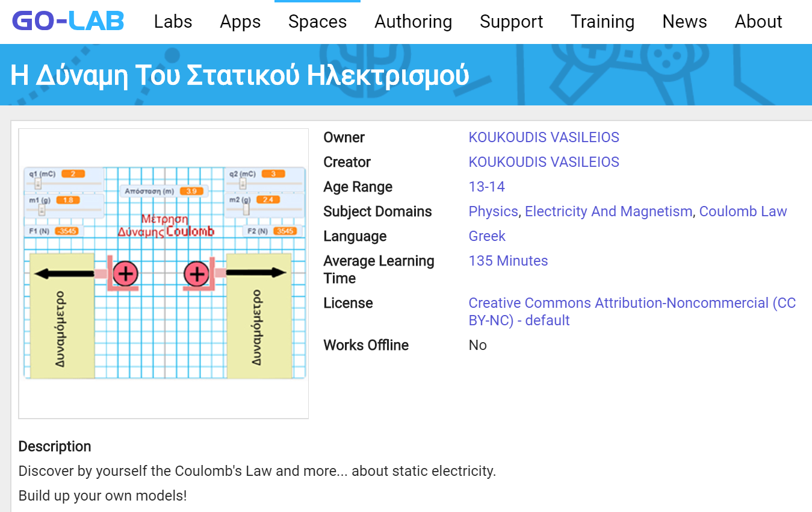
Task: Filter by age range 13-14
Action: [486, 187]
